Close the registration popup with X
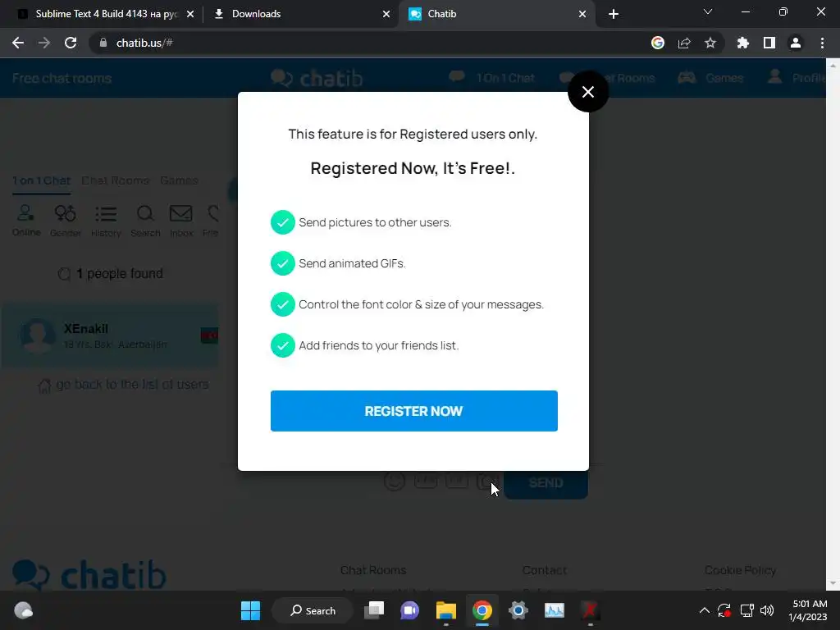 [587, 92]
